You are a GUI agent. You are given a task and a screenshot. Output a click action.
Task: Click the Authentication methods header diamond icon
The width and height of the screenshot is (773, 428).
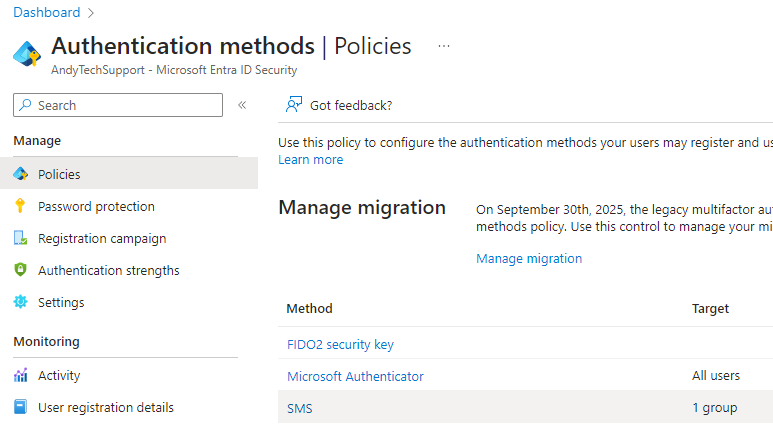point(27,54)
